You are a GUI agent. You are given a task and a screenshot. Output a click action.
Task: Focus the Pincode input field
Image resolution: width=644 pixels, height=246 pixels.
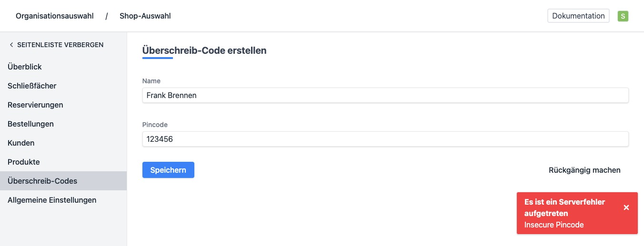(x=385, y=139)
